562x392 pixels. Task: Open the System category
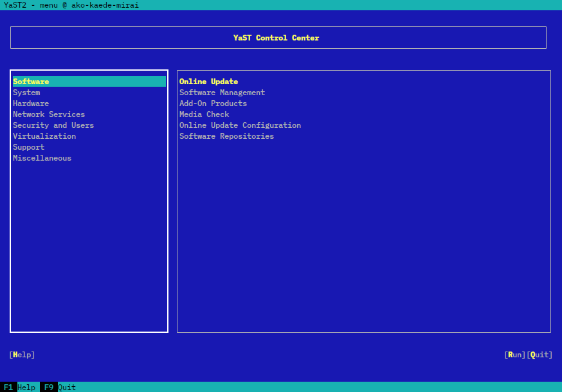[26, 93]
